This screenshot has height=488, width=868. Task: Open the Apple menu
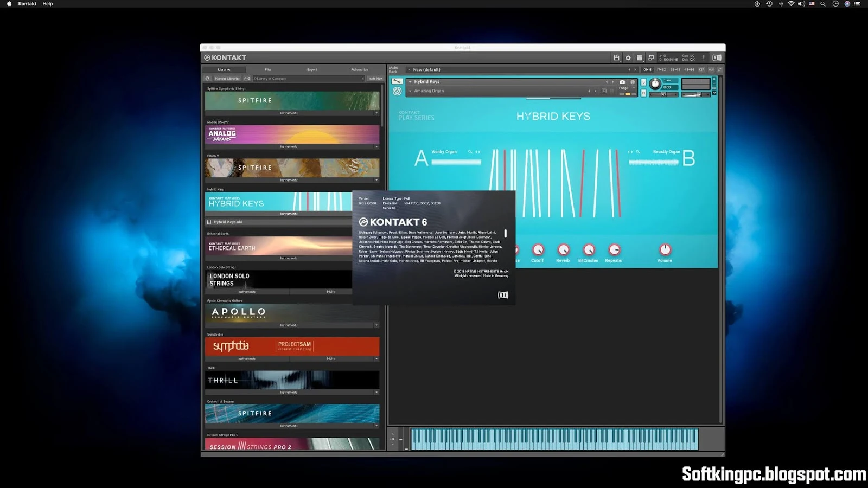(x=9, y=4)
